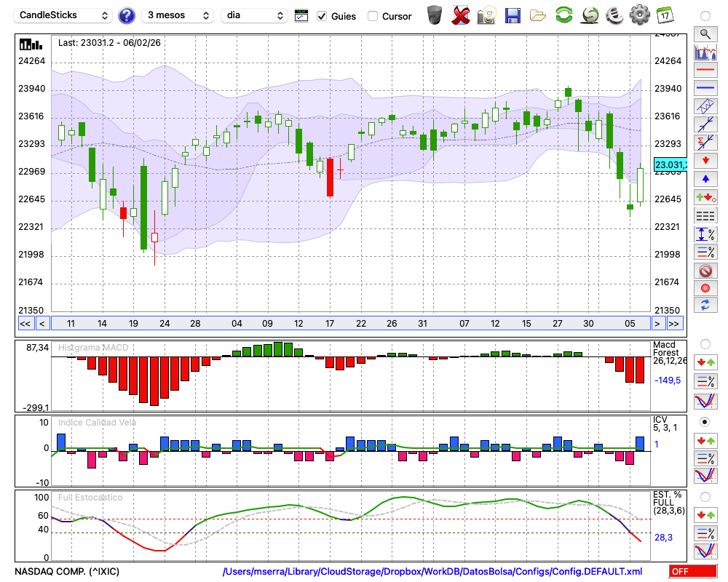Click the cyan 23.031 price label
Image resolution: width=728 pixels, height=582 pixels.
(x=670, y=164)
